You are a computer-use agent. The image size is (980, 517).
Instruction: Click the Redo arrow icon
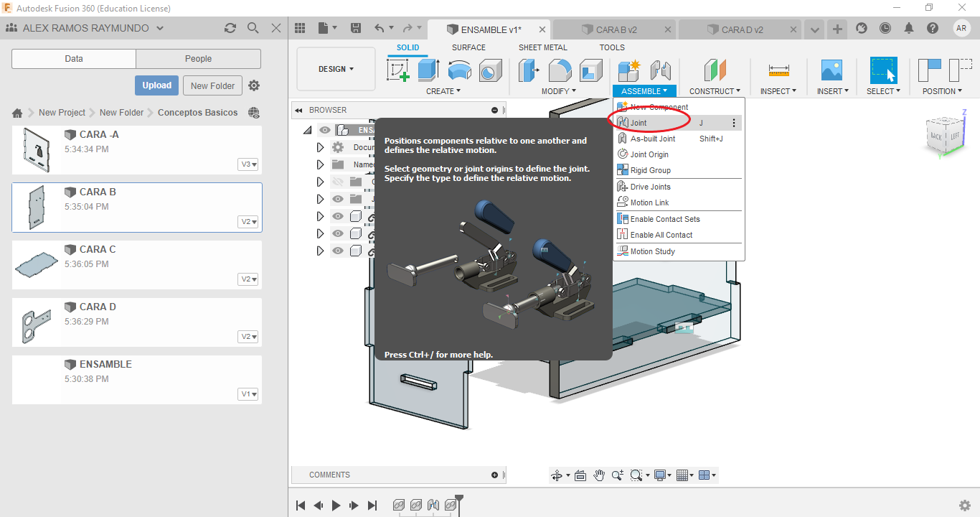[407, 29]
